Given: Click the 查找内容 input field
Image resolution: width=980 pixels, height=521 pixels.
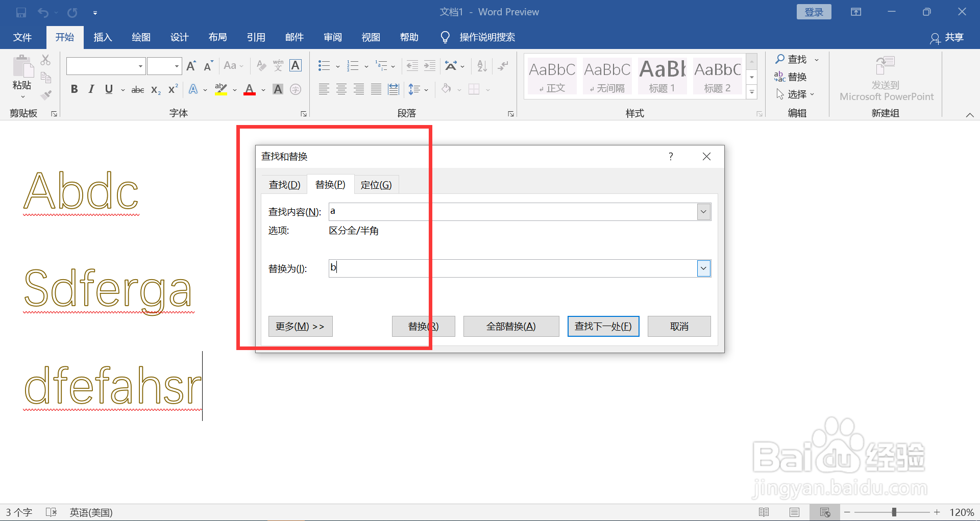Looking at the screenshot, I should point(513,212).
